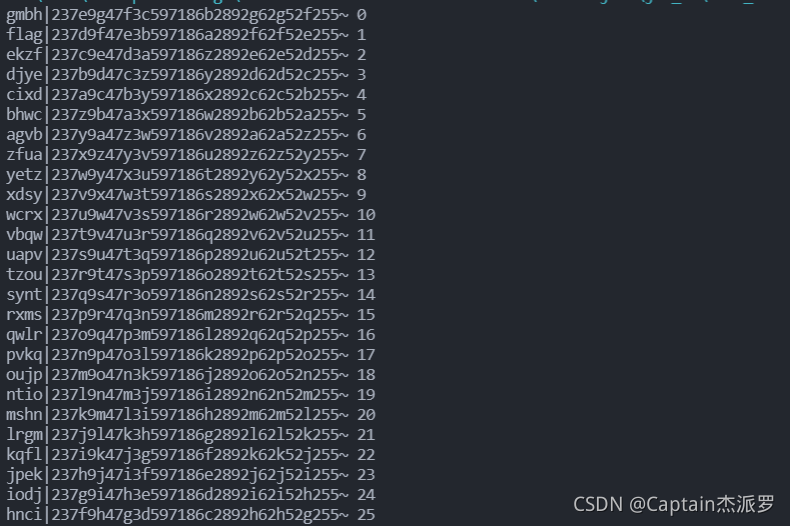Click the 'jpek' line indexed 23
This screenshot has height=526, width=790.
pyautogui.click(x=190, y=475)
